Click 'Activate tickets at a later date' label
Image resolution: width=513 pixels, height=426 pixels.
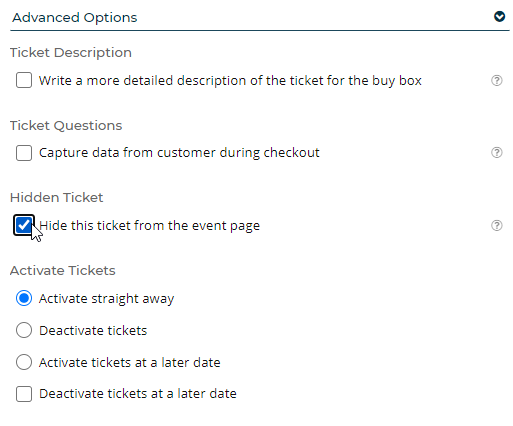click(130, 362)
